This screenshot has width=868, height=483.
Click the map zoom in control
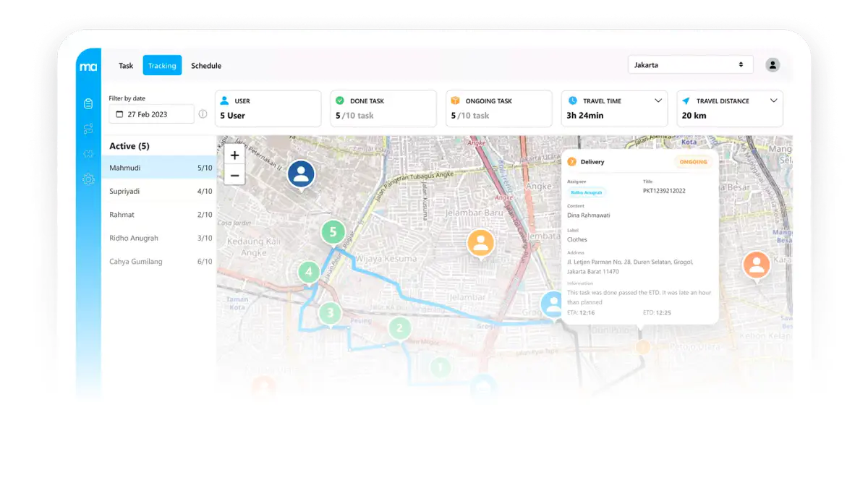(234, 155)
